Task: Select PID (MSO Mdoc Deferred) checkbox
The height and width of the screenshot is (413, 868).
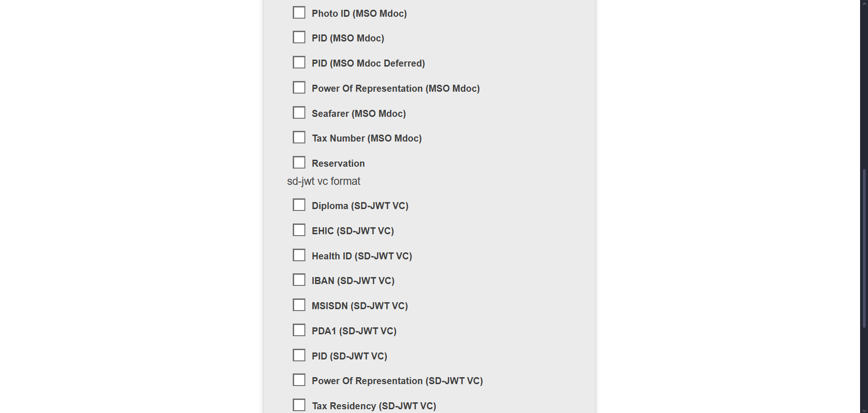Action: pyautogui.click(x=299, y=62)
